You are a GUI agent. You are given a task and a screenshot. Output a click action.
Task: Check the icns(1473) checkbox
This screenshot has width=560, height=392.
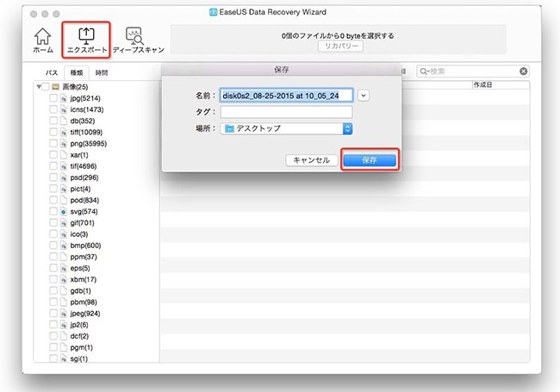coord(53,109)
